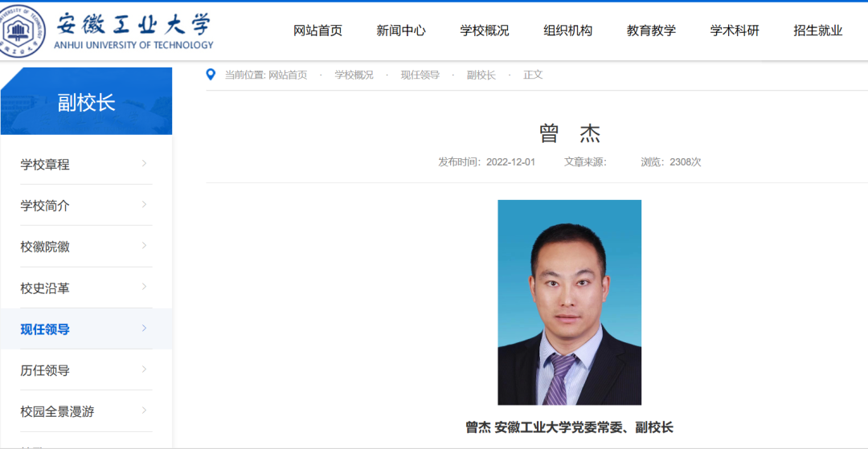Viewport: 868px width, 449px height.
Task: Open 网站首页 in top navigation
Action: tap(317, 31)
